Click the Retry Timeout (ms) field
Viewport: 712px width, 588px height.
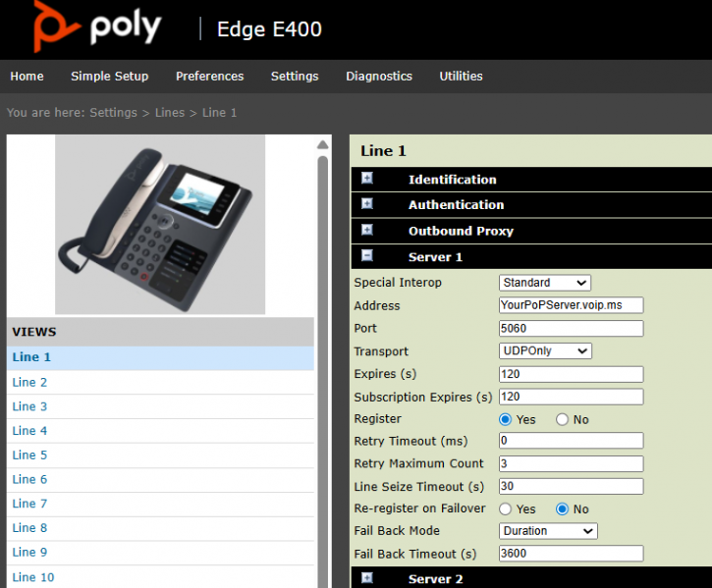click(571, 441)
